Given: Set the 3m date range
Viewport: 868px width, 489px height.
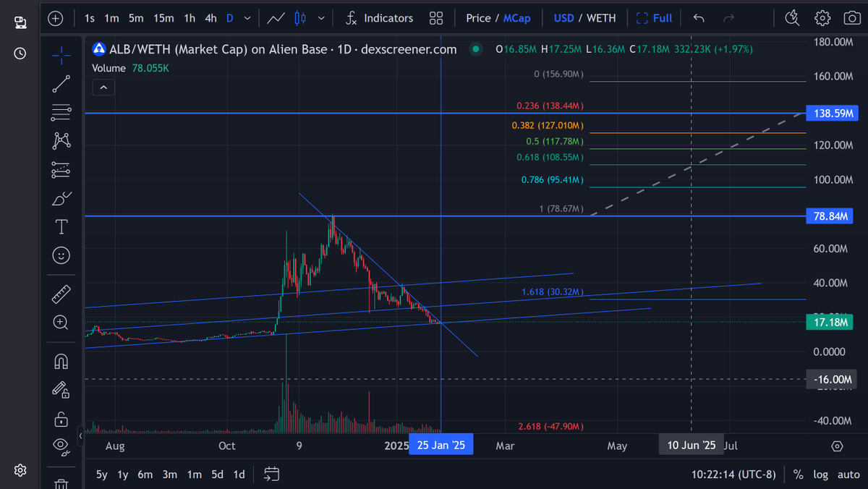Looking at the screenshot, I should tap(170, 475).
